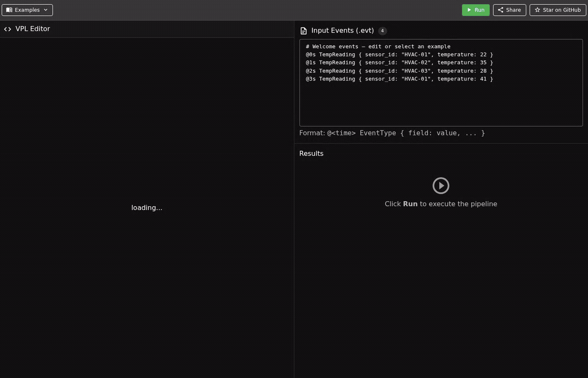Screen dimensions: 588x378
Task: Click the @3s HVAC-01 temperature event line
Action: [x=399, y=79]
